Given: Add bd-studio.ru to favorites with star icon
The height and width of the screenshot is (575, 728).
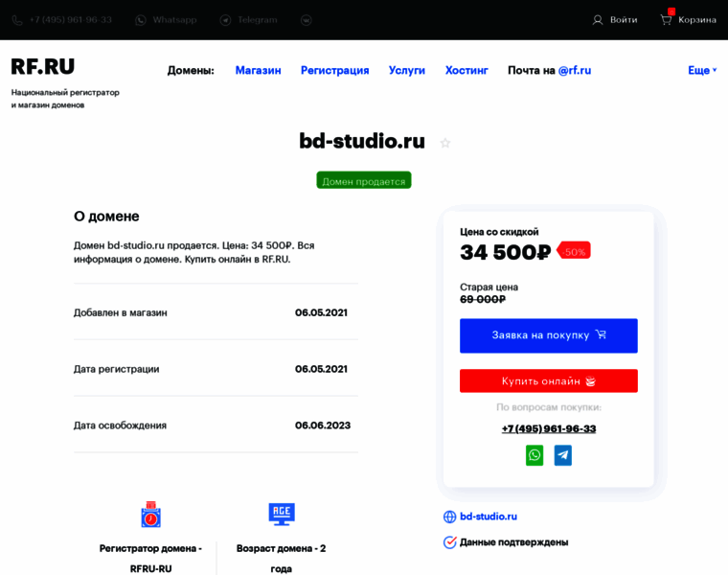Looking at the screenshot, I should 445,143.
